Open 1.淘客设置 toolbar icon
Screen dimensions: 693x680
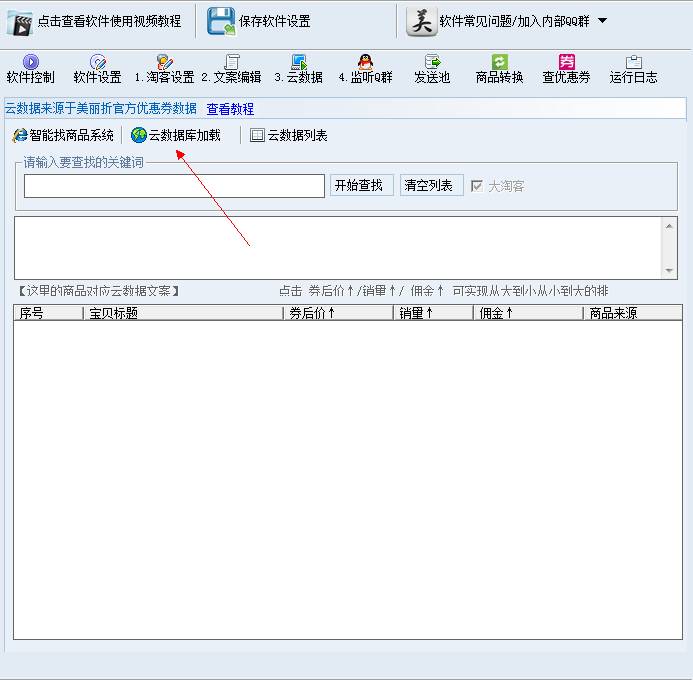coord(164,62)
